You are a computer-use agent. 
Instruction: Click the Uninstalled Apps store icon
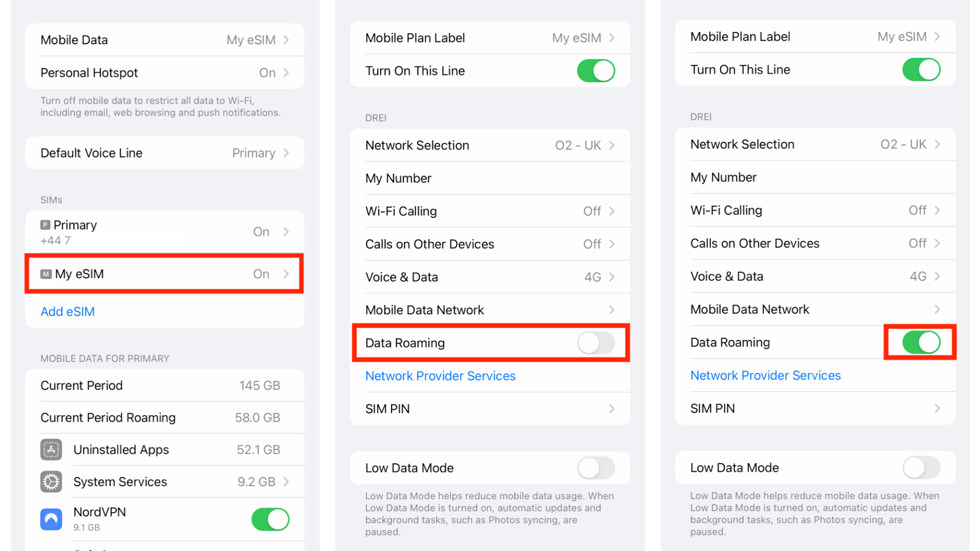[x=51, y=449]
